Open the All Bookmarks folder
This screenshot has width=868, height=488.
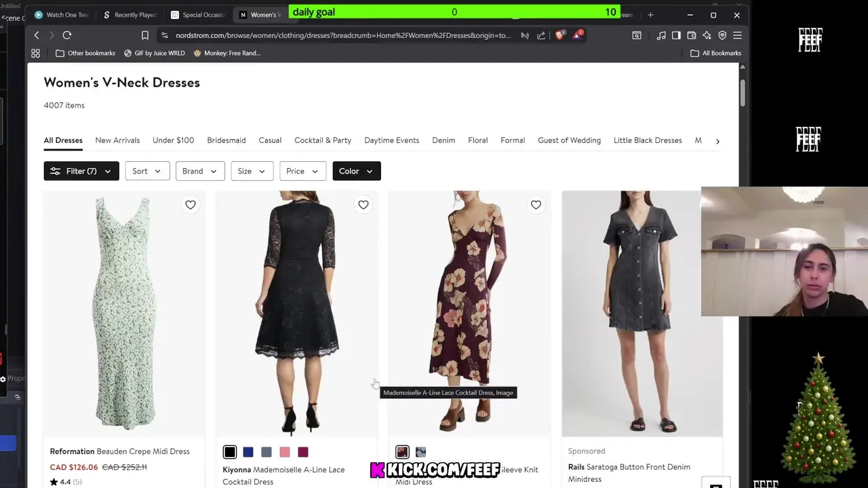[x=715, y=53]
